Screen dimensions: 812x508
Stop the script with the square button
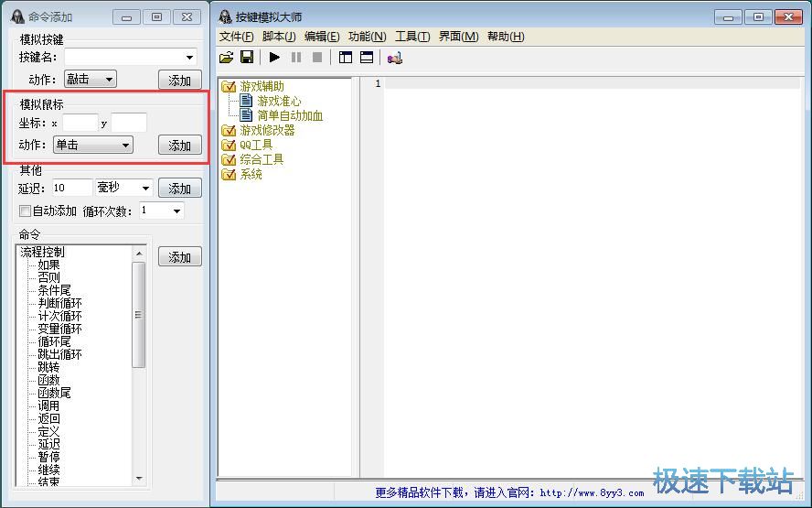[x=317, y=57]
